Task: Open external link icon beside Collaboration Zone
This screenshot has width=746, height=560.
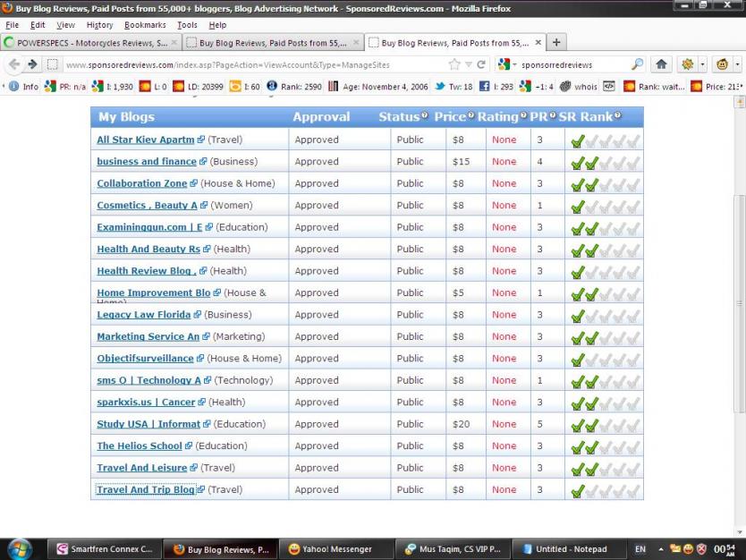Action: [x=193, y=183]
